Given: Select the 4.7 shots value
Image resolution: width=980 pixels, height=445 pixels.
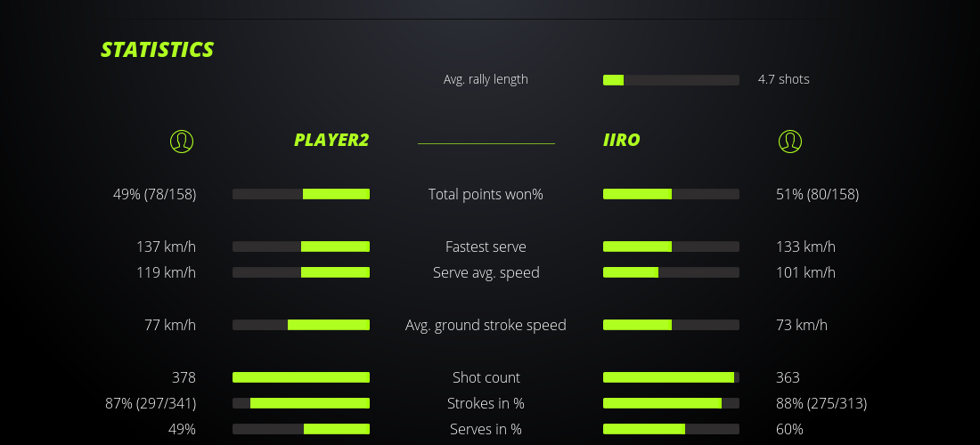Looking at the screenshot, I should point(783,79).
